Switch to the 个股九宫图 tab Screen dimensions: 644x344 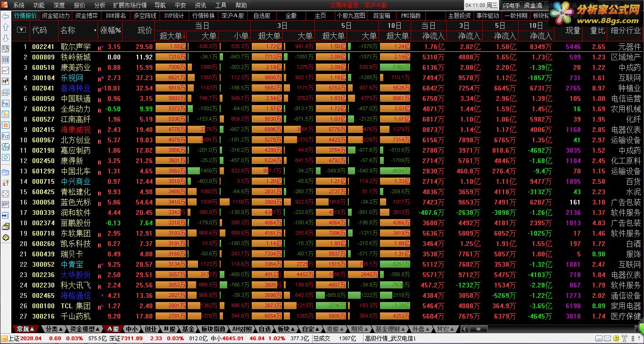[351, 16]
